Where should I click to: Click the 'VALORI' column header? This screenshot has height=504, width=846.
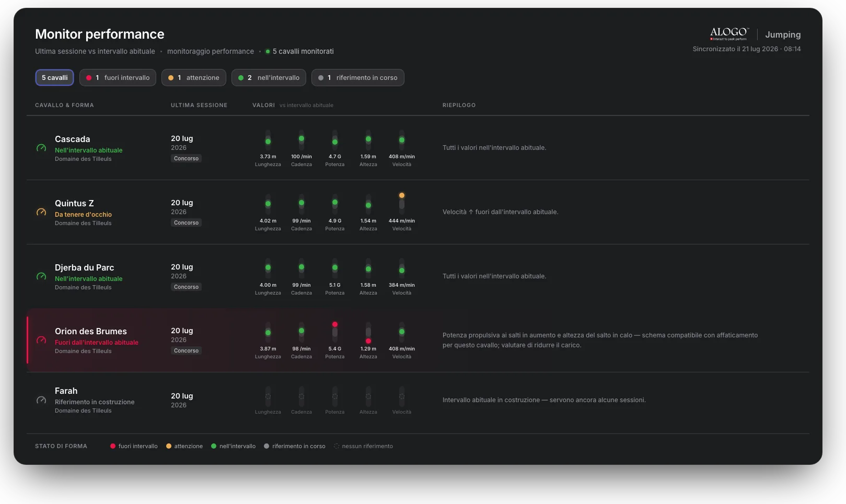[263, 105]
